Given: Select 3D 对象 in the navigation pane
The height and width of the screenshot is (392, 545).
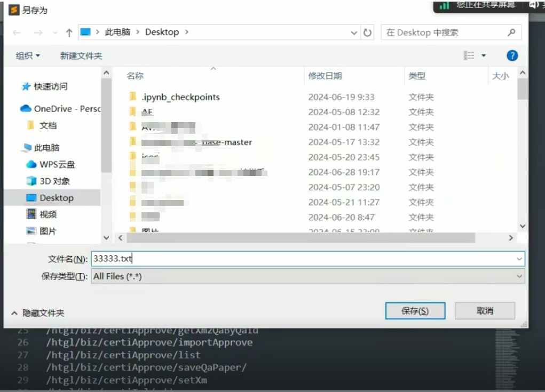Looking at the screenshot, I should click(54, 181).
